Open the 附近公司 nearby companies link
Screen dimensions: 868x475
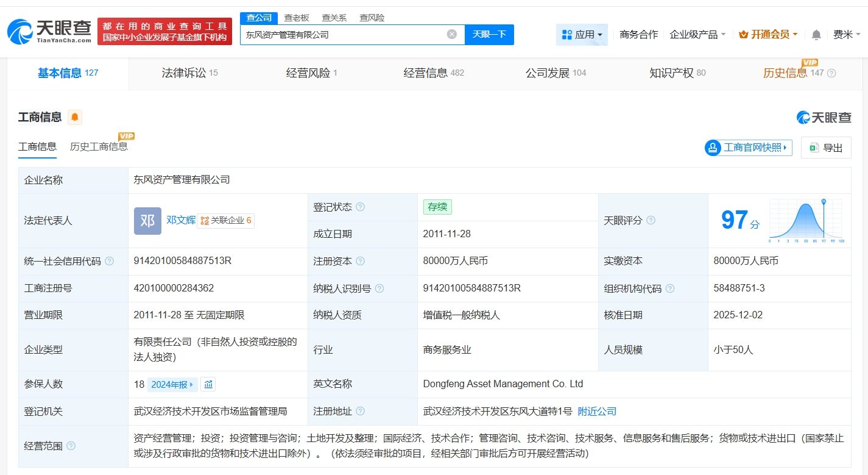[597, 412]
